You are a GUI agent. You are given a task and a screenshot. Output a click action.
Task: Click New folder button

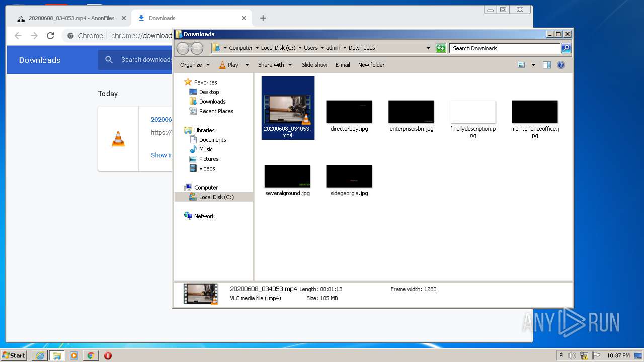tap(371, 65)
